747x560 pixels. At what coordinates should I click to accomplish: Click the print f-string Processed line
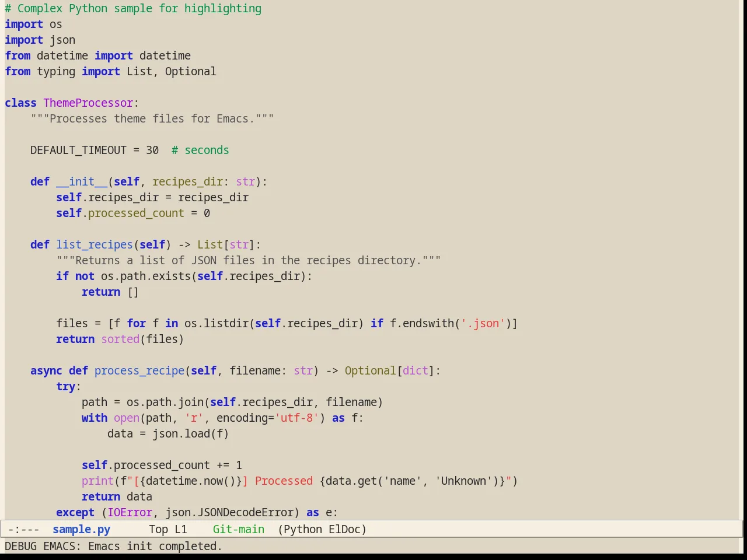[299, 481]
